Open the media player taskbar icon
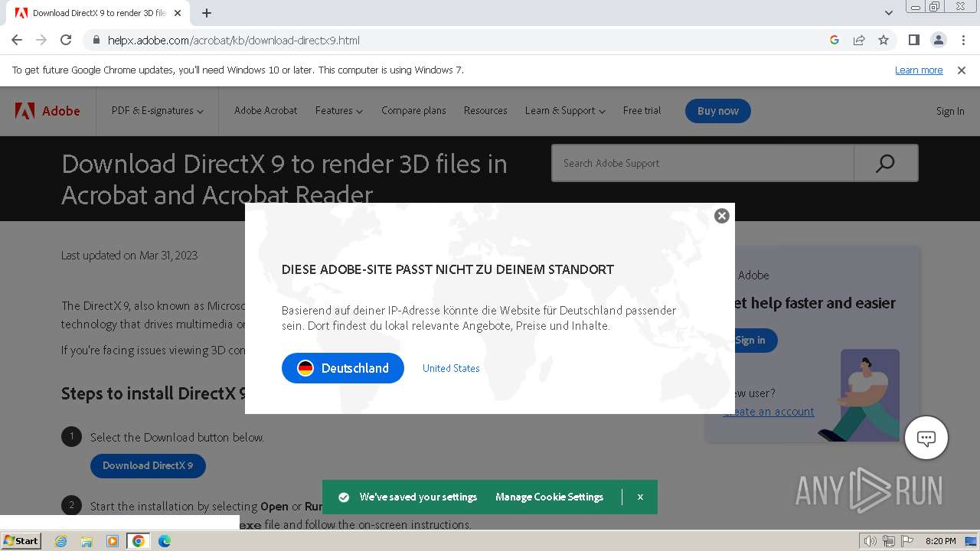 pos(113,541)
